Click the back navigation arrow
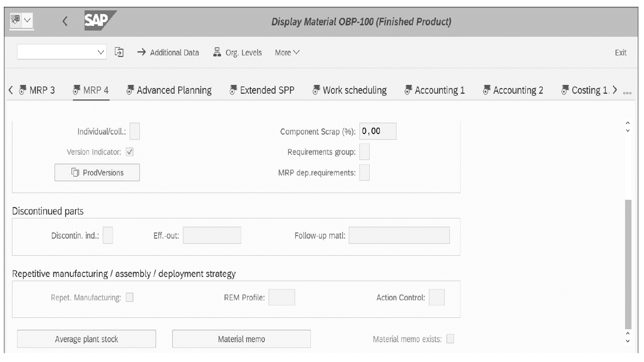 pos(66,21)
